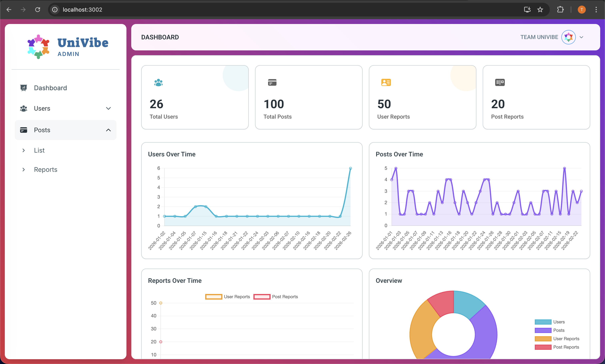
Task: Expand the Users menu chevron
Action: pos(108,108)
